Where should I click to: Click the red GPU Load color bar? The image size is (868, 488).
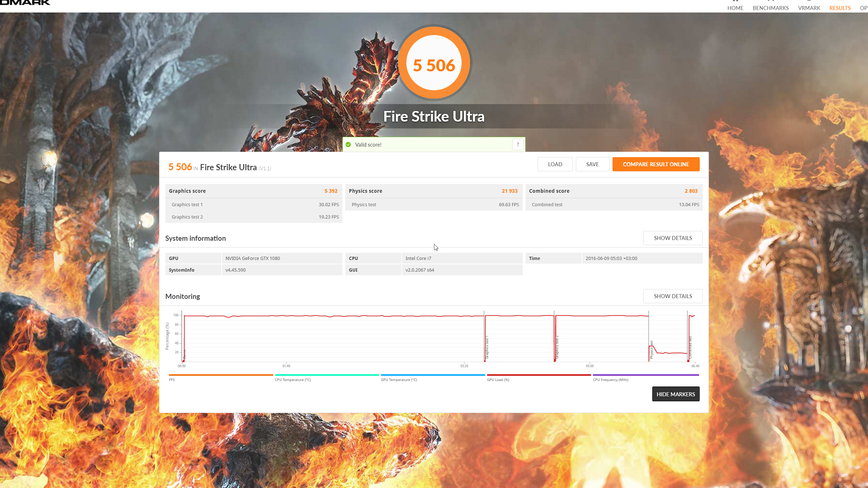click(x=539, y=375)
